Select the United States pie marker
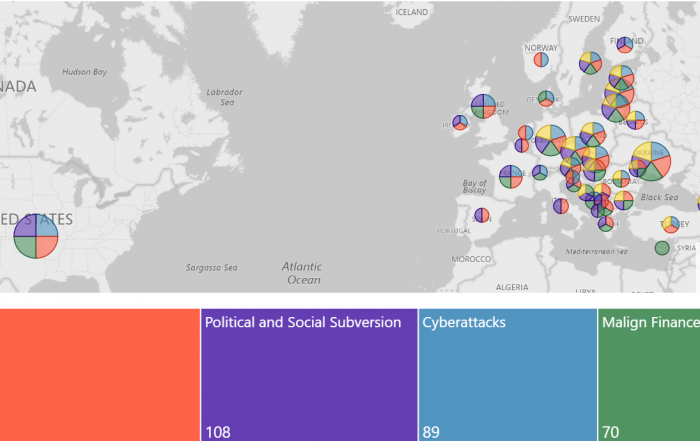Screen dimensions: 700x441 36,236
